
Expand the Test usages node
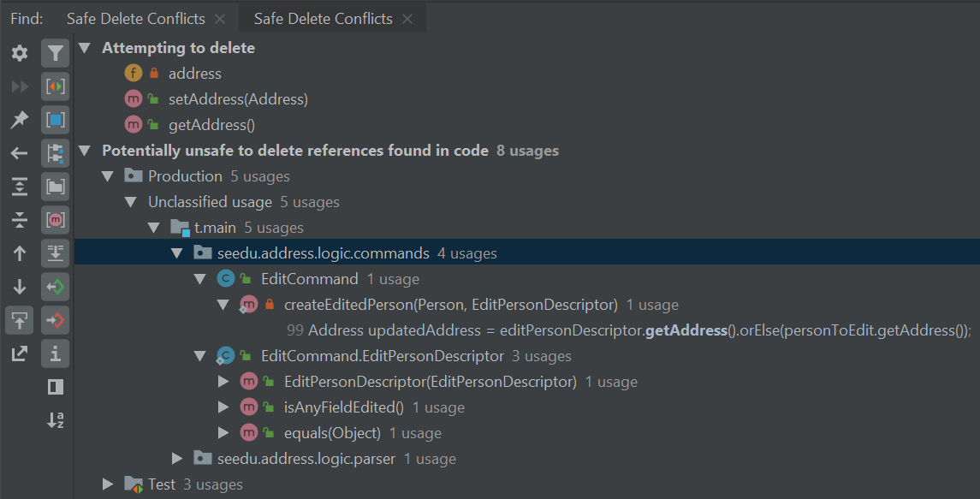pyautogui.click(x=108, y=484)
